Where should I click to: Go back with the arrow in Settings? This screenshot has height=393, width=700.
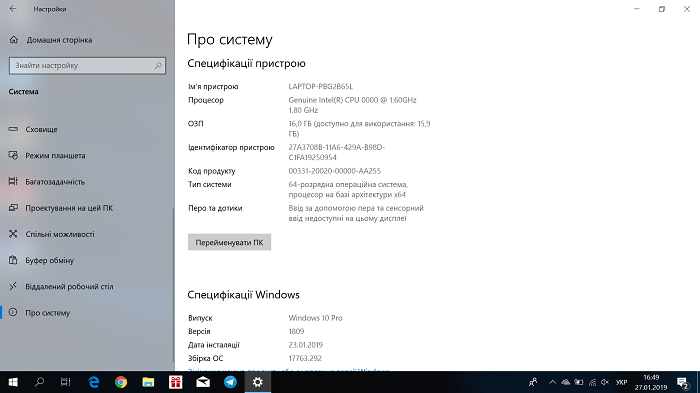tap(13, 8)
